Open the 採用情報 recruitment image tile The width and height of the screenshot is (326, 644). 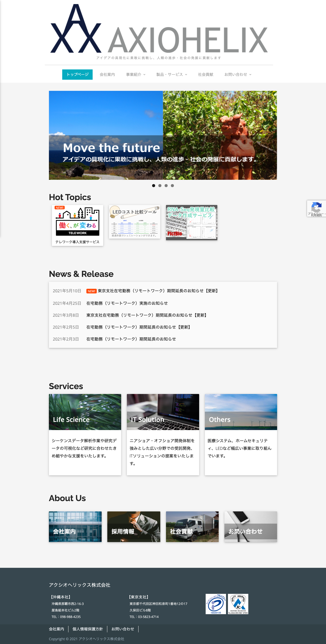pyautogui.click(x=134, y=526)
